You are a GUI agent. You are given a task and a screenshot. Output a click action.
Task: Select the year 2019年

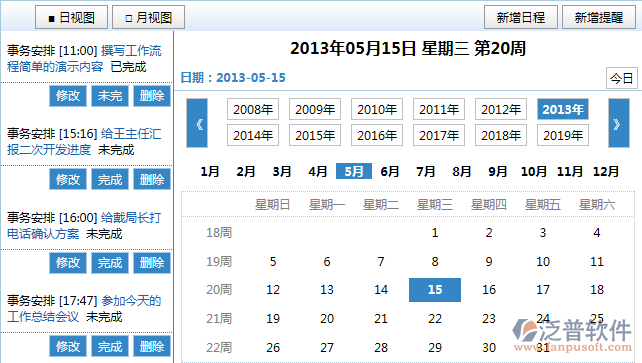pos(563,135)
